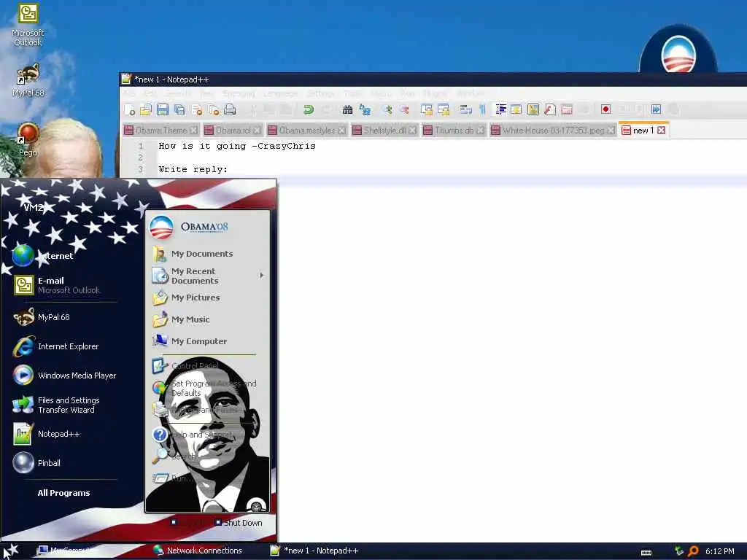Close the Shellstyle.dll tab
The height and width of the screenshot is (560, 747).
click(412, 130)
